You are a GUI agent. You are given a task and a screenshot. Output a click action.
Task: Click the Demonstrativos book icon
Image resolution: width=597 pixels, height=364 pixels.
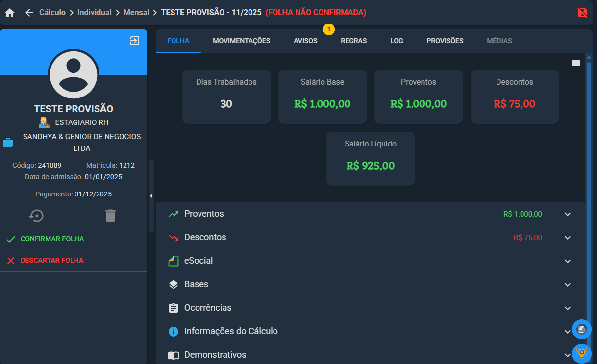[173, 355]
